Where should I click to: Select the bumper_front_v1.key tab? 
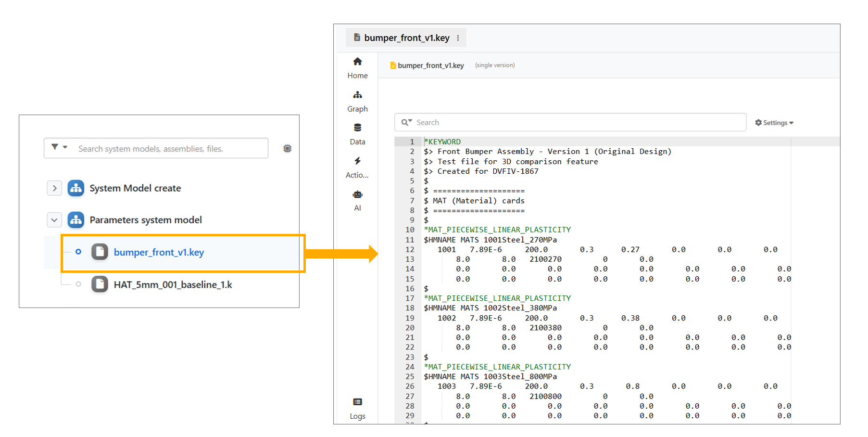406,38
